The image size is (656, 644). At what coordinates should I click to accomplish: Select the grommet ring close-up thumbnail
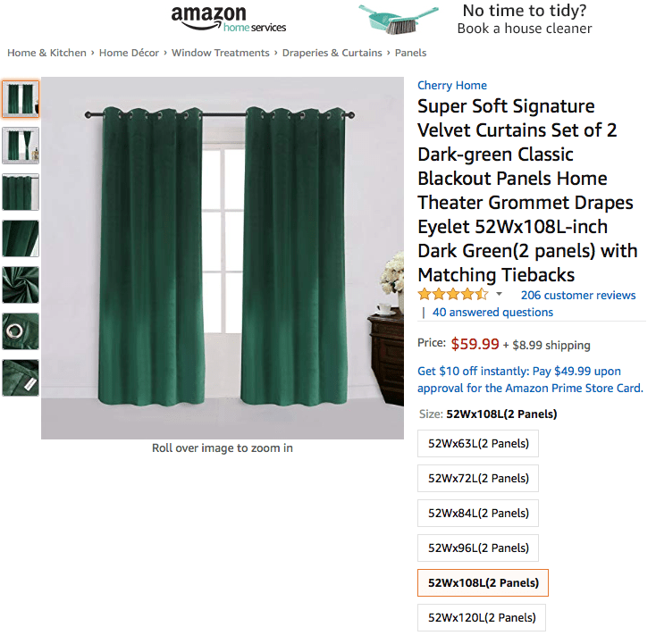tap(21, 331)
